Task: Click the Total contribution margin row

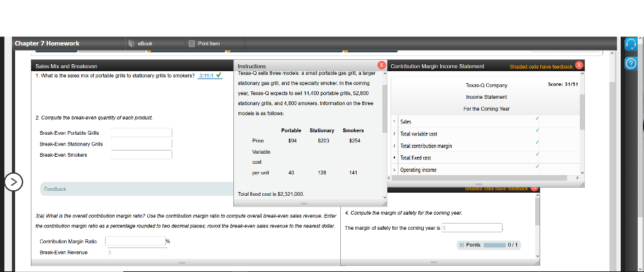Action: (487, 146)
